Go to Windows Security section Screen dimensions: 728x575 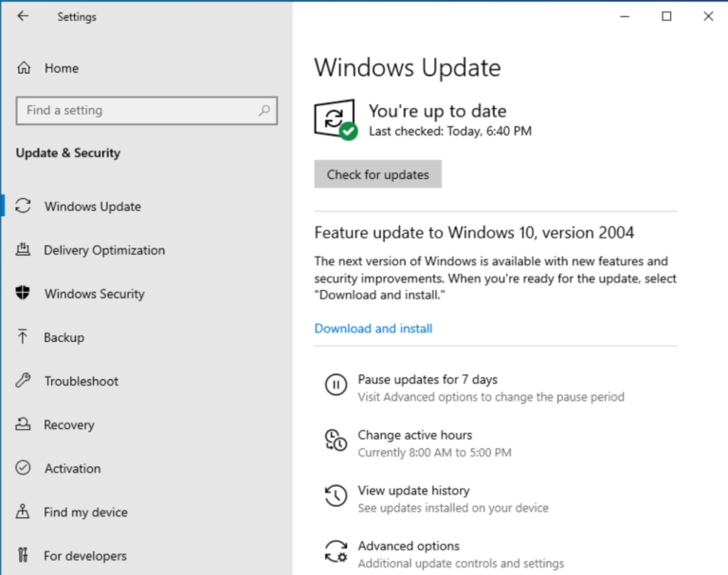(95, 294)
